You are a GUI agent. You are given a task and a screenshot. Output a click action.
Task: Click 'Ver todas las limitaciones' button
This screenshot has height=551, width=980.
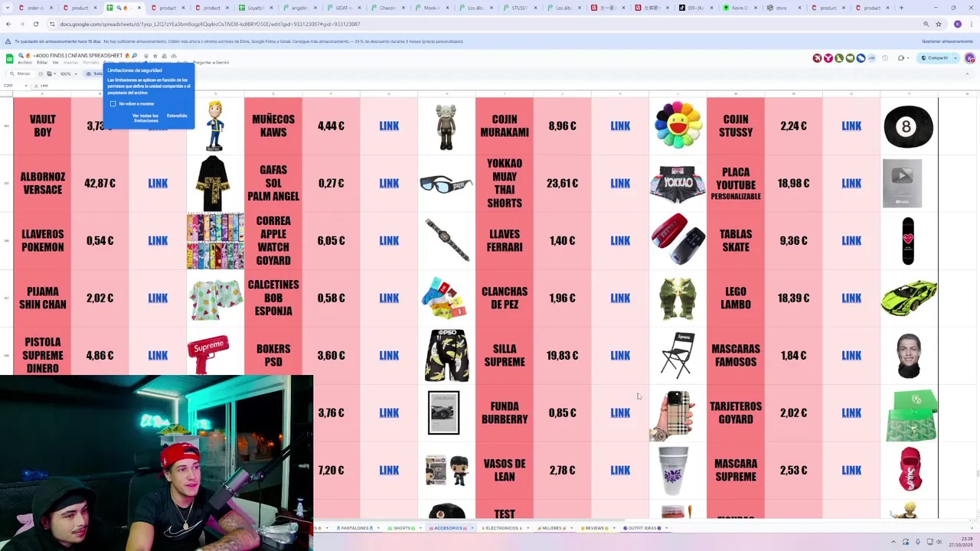click(145, 118)
